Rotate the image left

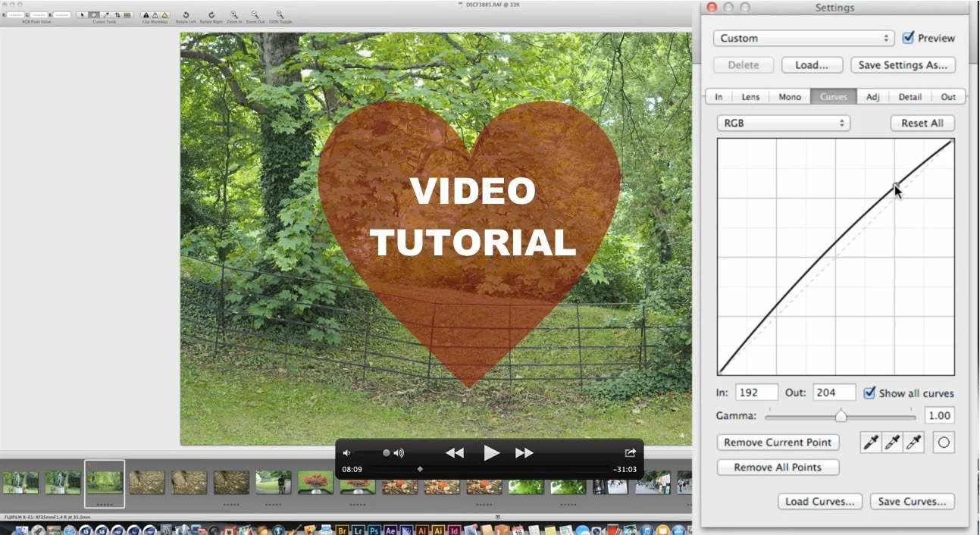(186, 15)
